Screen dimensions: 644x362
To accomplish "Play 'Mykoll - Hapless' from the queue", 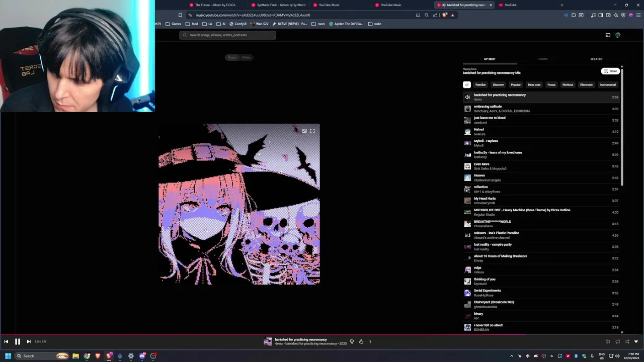I will 542,143.
